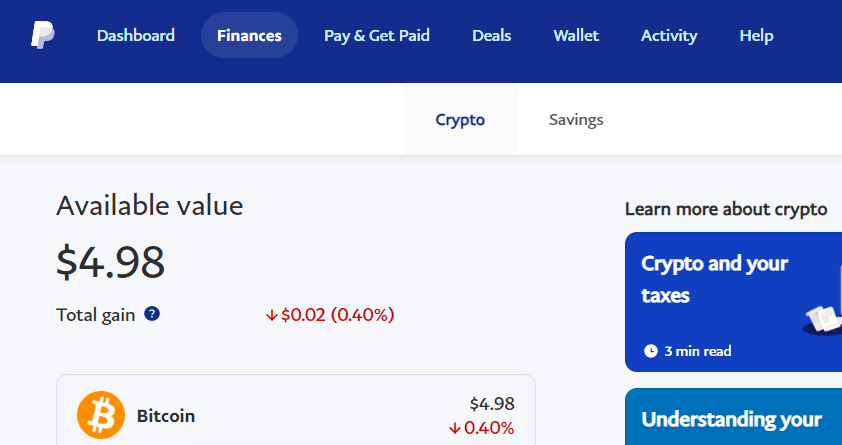Go to Pay & Get Paid
This screenshot has height=445, width=842.
point(377,36)
